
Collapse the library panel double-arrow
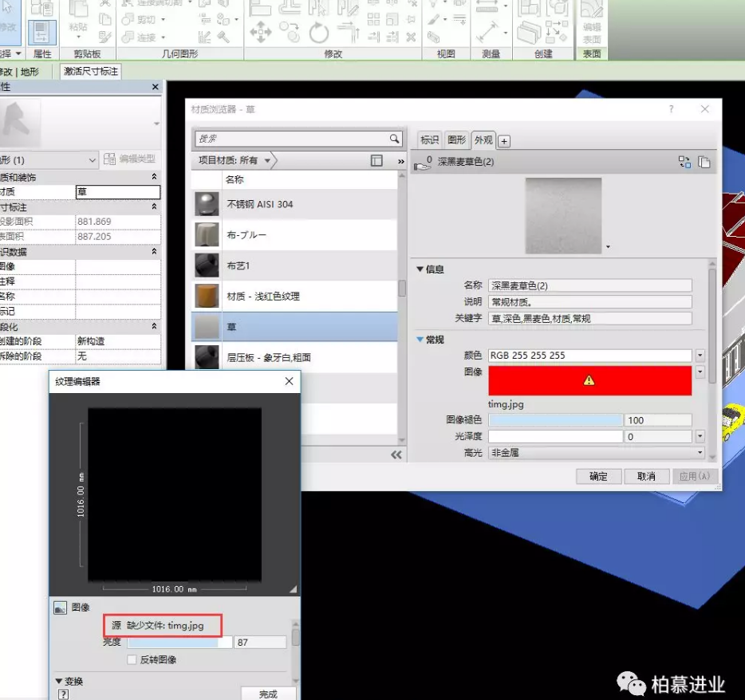pos(396,454)
